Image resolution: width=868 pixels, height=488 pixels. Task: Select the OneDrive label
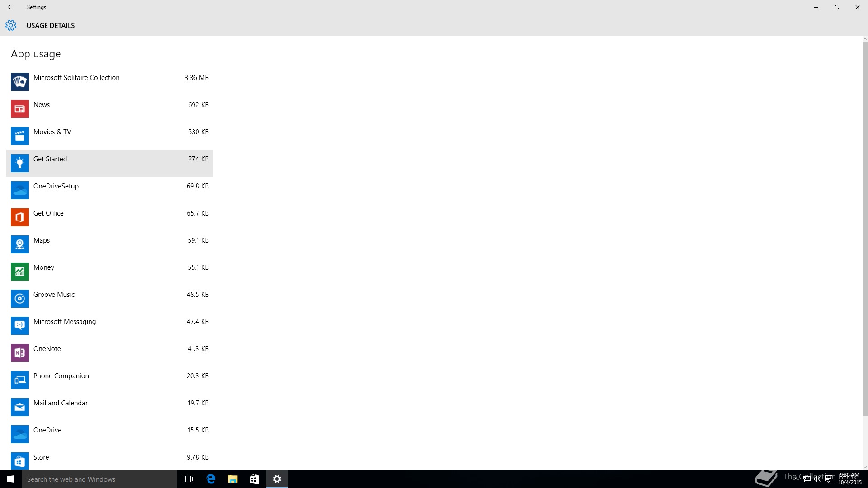(x=47, y=430)
